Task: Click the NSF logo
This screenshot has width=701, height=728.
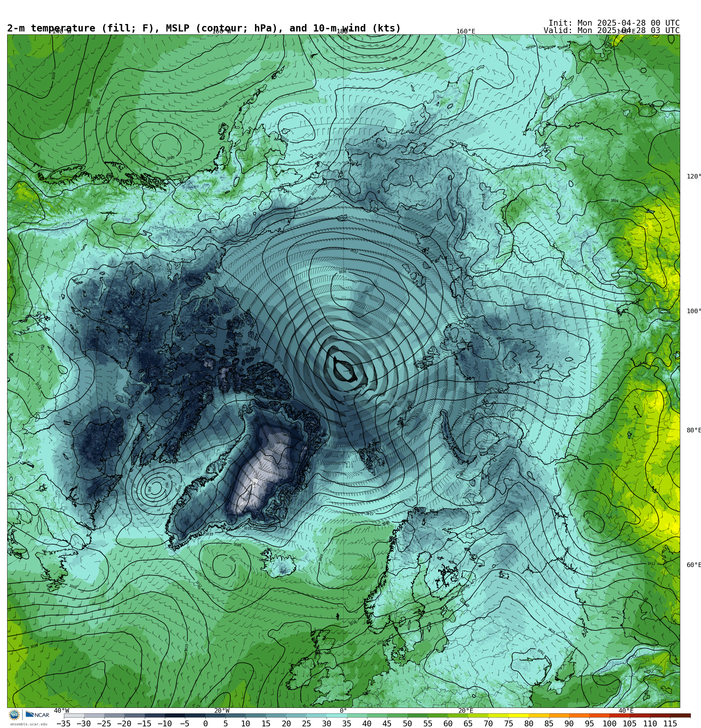Action: tap(14, 715)
